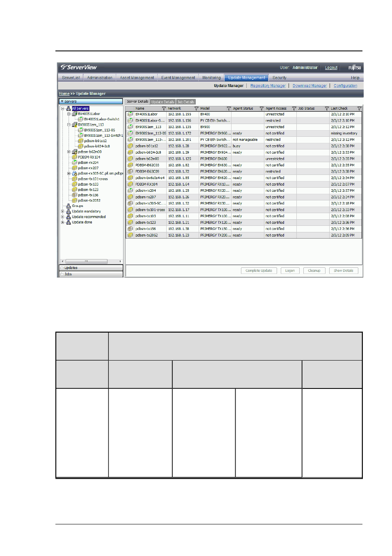Open the ServerList menu
This screenshot has width=392, height=556.
click(71, 78)
